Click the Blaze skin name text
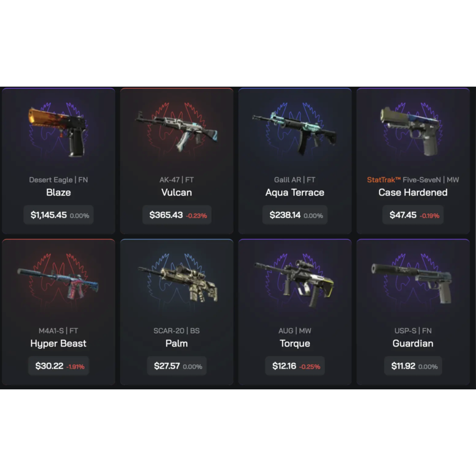The height and width of the screenshot is (476, 476). [58, 192]
